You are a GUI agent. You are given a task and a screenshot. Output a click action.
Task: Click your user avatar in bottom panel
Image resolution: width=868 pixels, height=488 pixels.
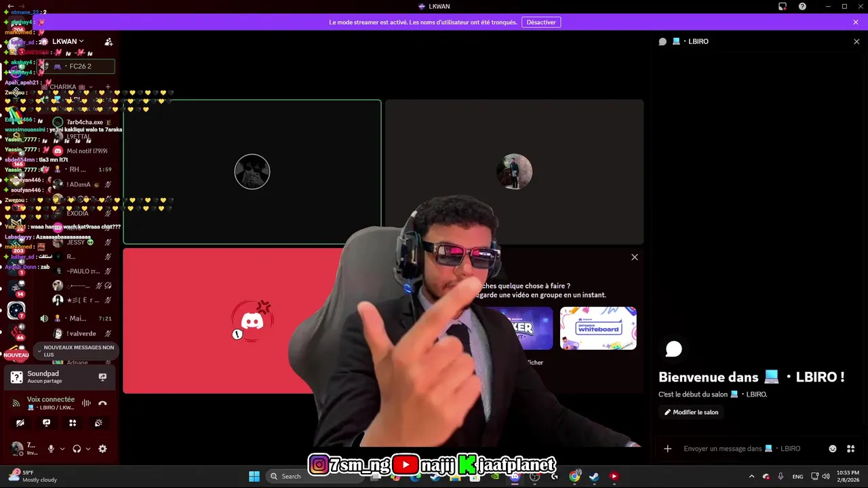tap(17, 448)
